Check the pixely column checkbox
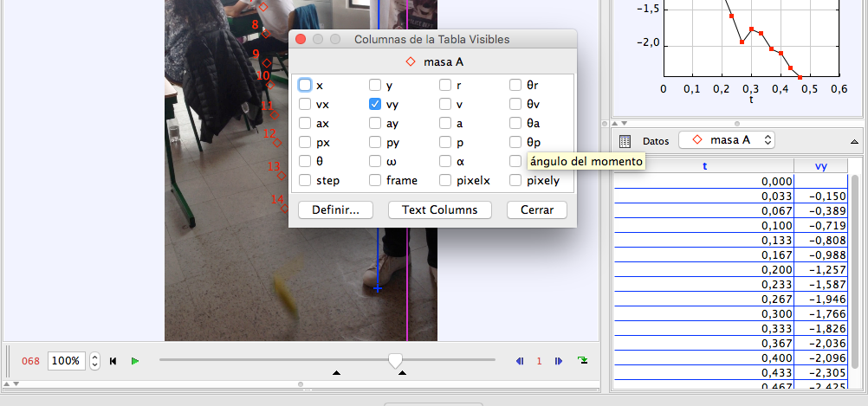868x406 pixels. click(516, 180)
